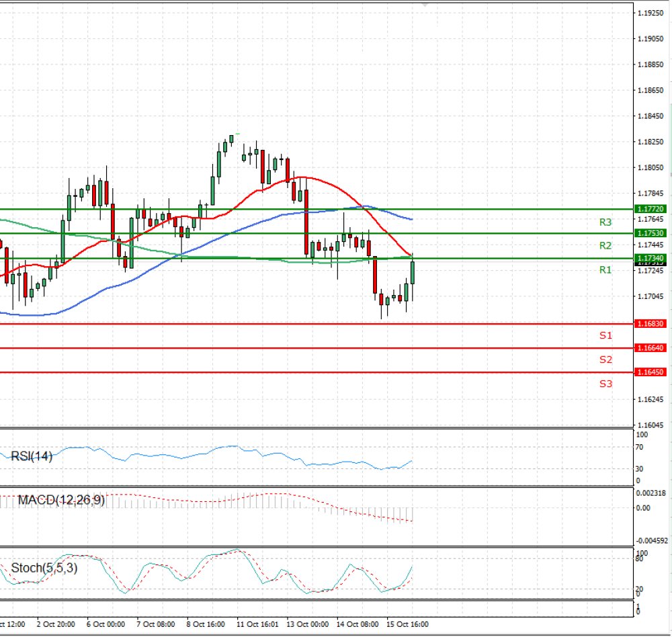Click the 6 Oct 00:00 time marker

tap(106, 624)
